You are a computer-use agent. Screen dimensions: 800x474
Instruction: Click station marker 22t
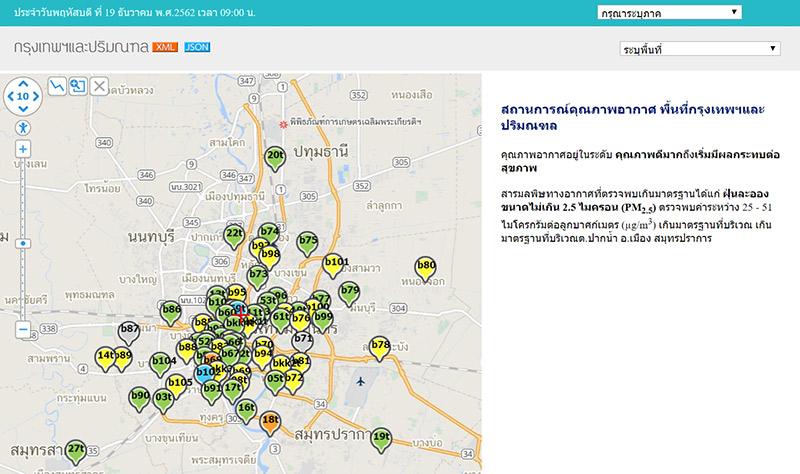pyautogui.click(x=234, y=237)
